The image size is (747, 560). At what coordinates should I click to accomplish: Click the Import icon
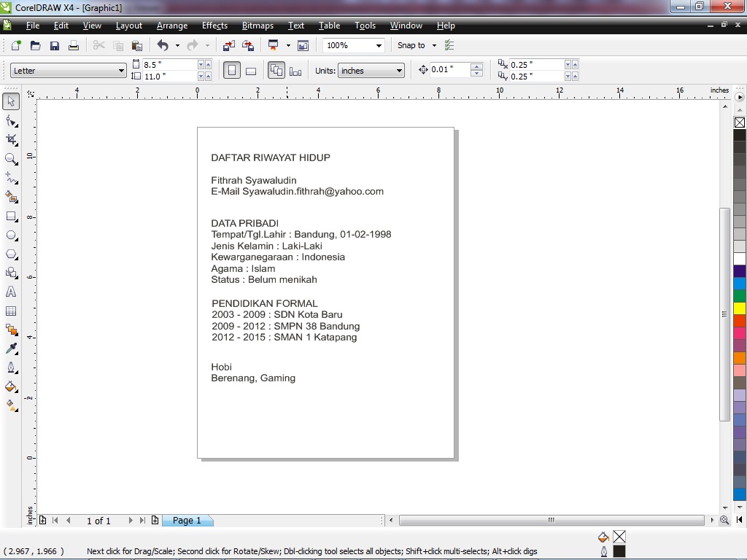228,45
